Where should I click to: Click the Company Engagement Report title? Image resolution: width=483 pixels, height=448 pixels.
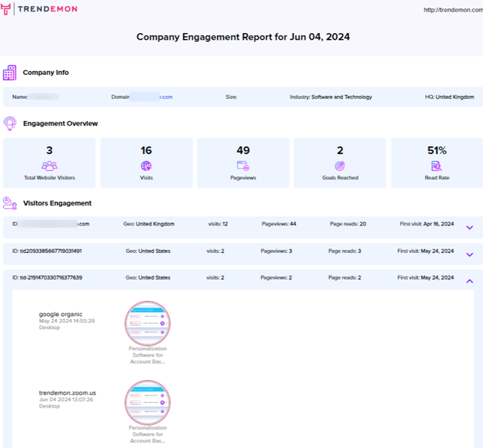point(243,37)
